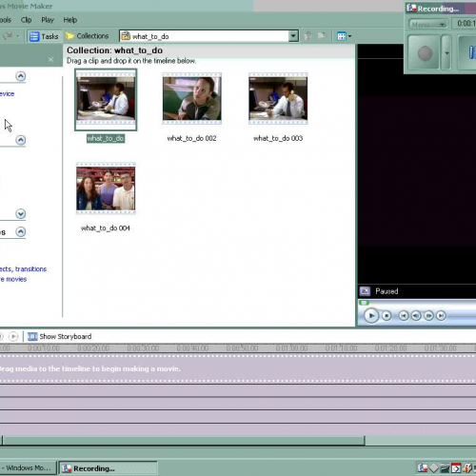The image size is (476, 476).
Task: Click the monitor seek bar green handle
Action: point(364,303)
